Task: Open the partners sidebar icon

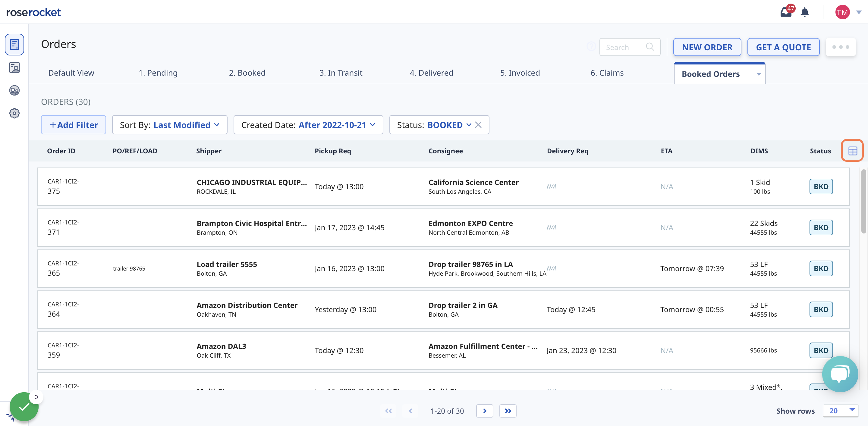Action: [14, 91]
